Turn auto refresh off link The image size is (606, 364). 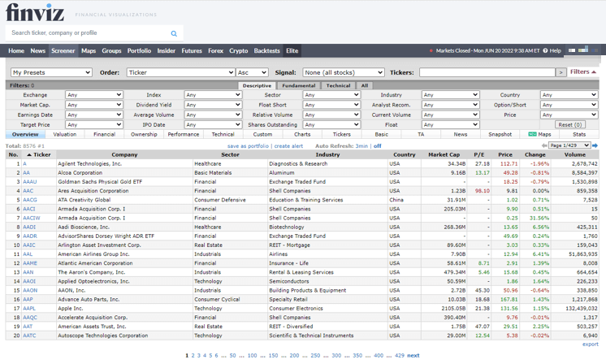[378, 146]
